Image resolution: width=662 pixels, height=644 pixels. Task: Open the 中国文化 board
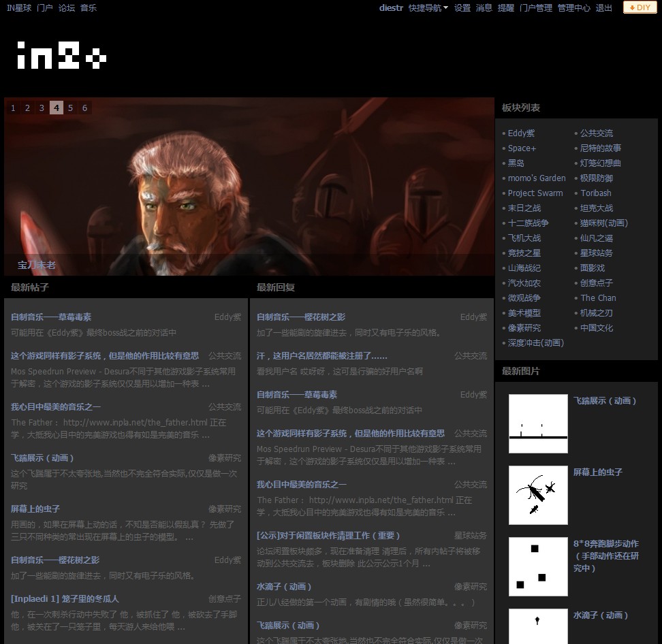click(596, 328)
